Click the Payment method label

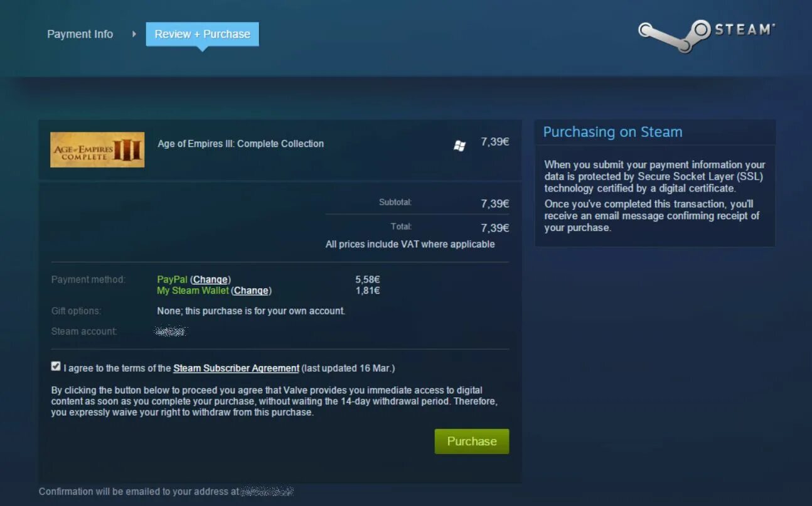pyautogui.click(x=88, y=279)
